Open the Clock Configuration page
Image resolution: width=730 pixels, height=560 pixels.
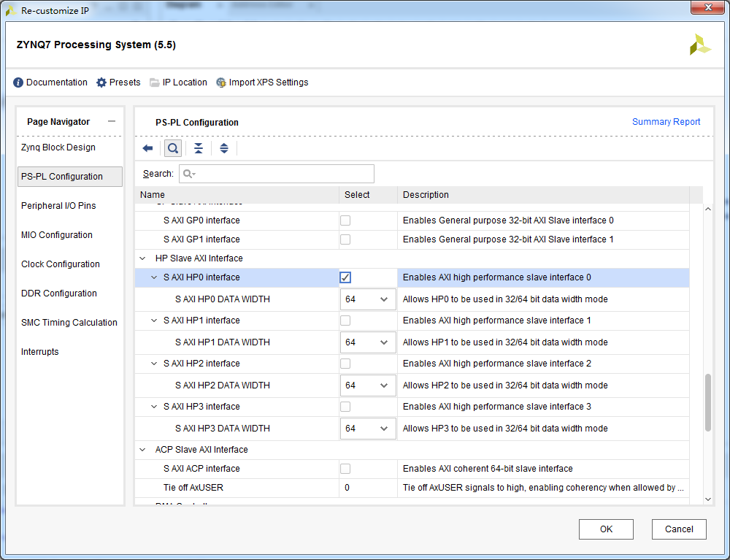[61, 264]
